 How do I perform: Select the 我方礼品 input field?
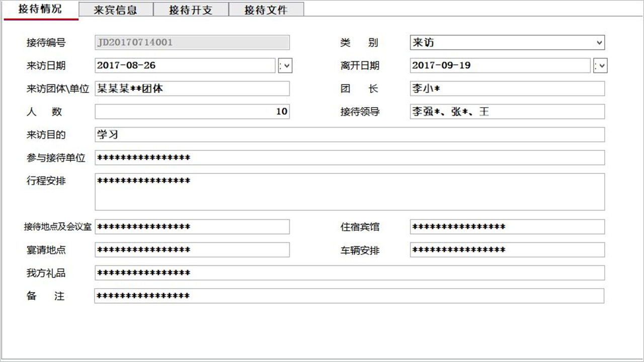(x=349, y=273)
